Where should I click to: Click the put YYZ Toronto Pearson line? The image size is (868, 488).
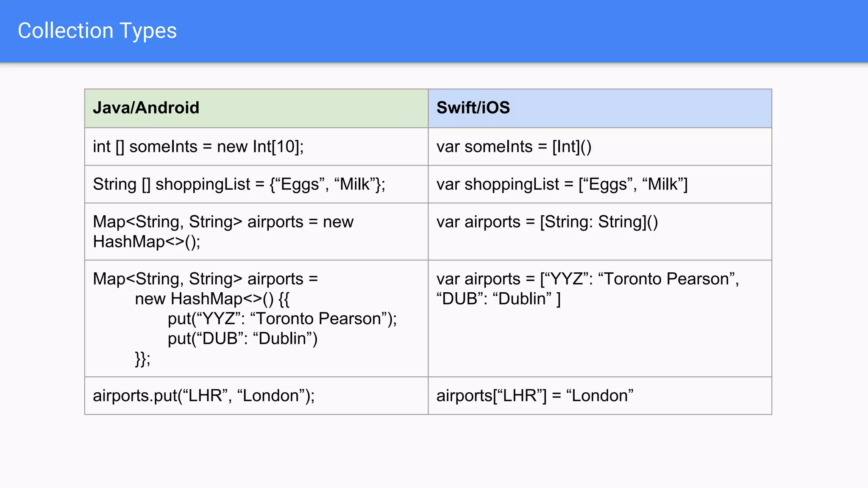[282, 319]
